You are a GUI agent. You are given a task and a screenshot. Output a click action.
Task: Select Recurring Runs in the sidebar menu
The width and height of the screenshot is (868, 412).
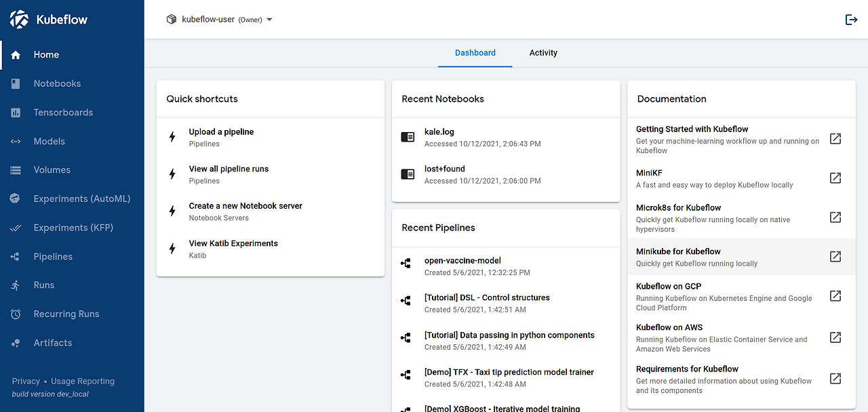coord(72,314)
